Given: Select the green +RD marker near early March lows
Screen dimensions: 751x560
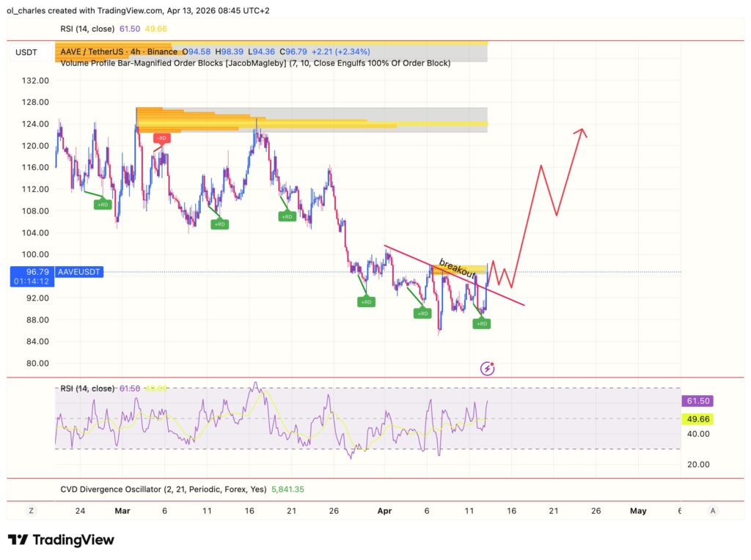Looking at the screenshot, I should pos(102,205).
